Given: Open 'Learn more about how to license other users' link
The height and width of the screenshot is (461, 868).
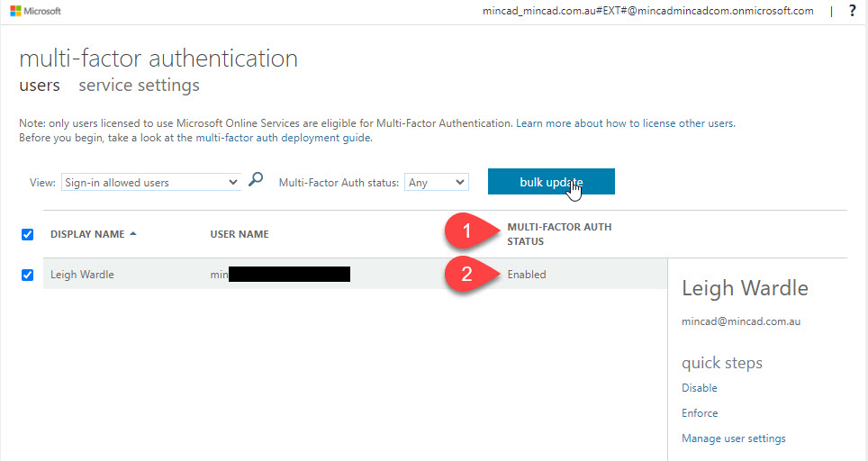Looking at the screenshot, I should (x=626, y=123).
